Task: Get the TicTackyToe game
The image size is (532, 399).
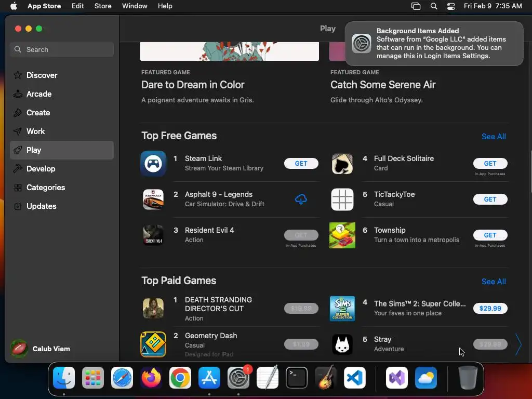Action: tap(490, 199)
